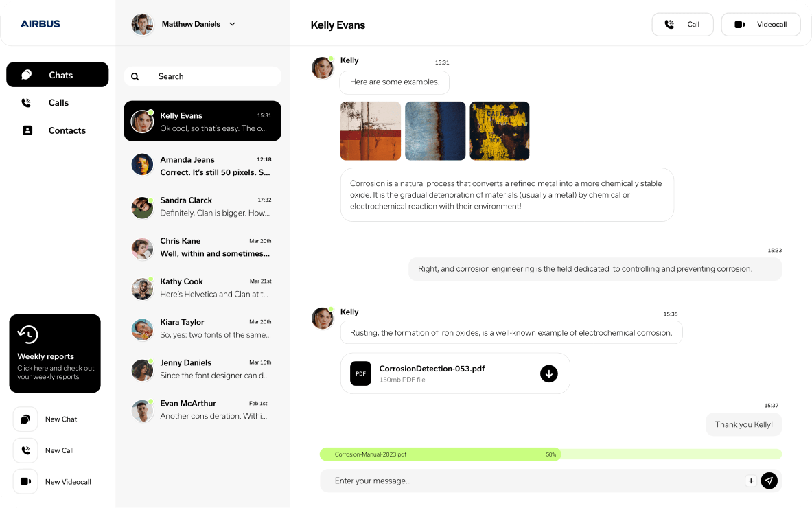Click the New Videocall label
Image resolution: width=812 pixels, height=508 pixels.
(68, 482)
